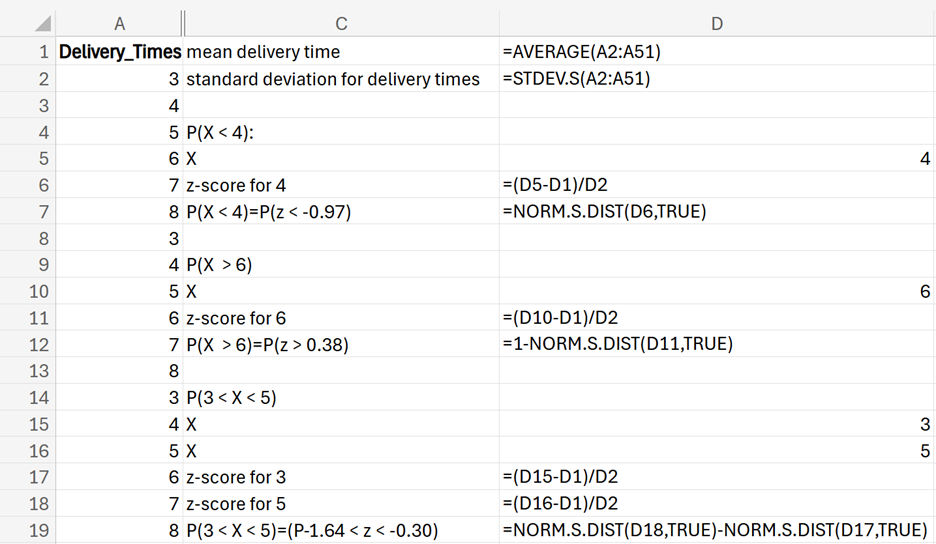Select row 19 header
The width and height of the screenshot is (936, 544).
(28, 530)
